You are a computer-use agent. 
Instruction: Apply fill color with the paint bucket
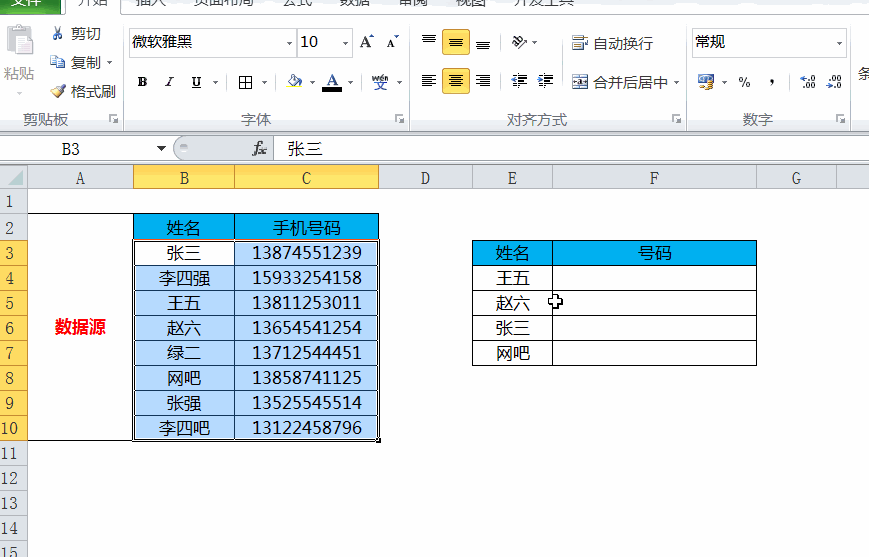pyautogui.click(x=294, y=82)
